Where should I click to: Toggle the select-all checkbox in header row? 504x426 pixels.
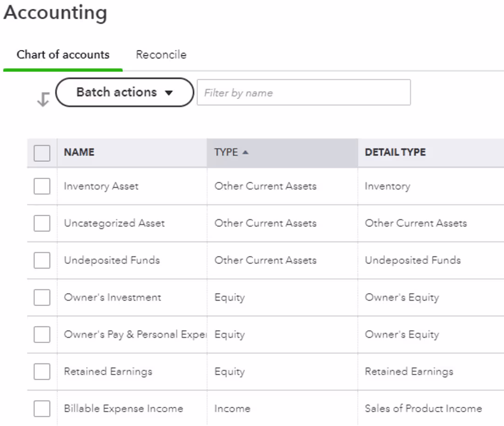pos(42,153)
